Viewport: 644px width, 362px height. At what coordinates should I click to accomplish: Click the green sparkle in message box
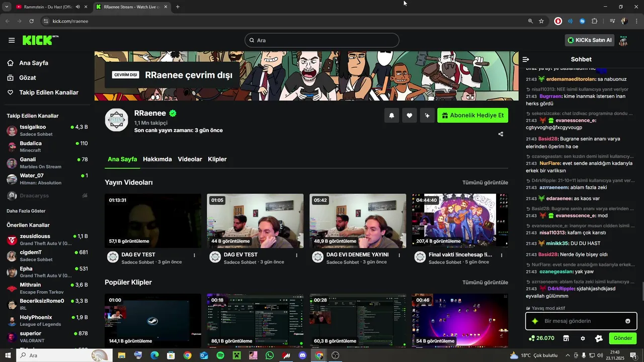pyautogui.click(x=535, y=321)
